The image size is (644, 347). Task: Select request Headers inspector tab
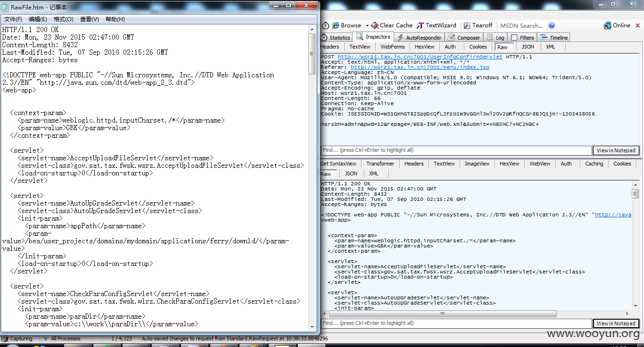330,47
